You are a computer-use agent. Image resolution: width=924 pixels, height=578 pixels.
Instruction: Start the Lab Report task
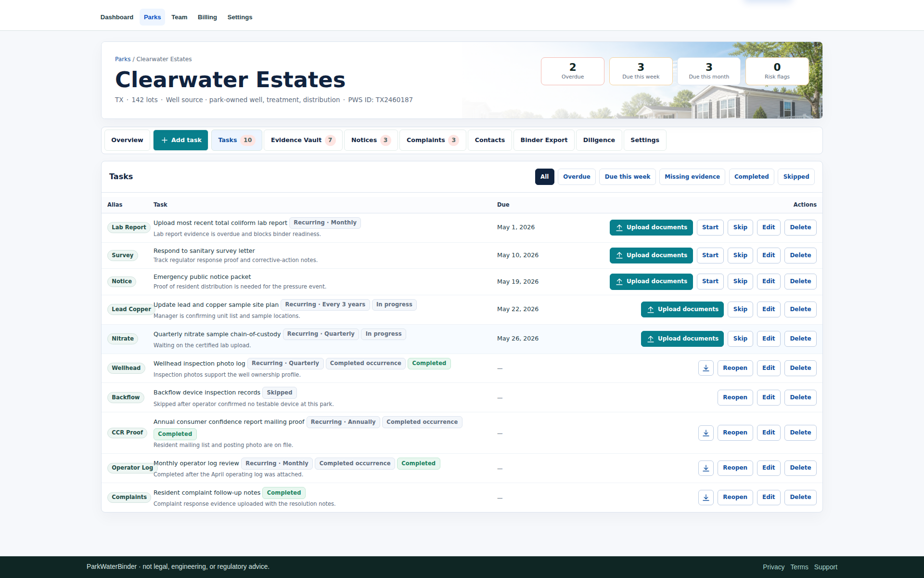tap(710, 227)
